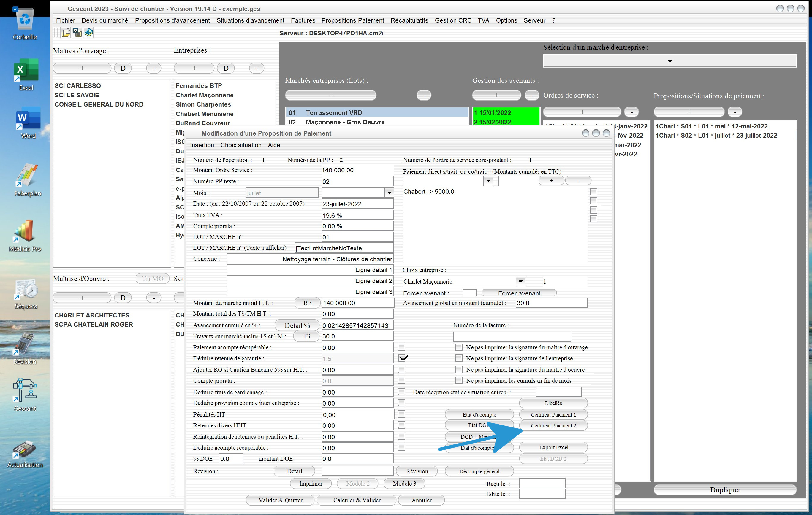Screen dimensions: 812x515
Task: Tick Ne pas imprimer la signature du maître d'oeuvre
Action: tap(459, 369)
